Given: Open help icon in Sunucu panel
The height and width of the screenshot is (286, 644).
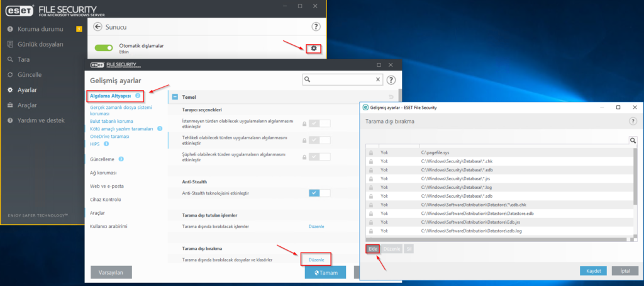Looking at the screenshot, I should tap(316, 26).
